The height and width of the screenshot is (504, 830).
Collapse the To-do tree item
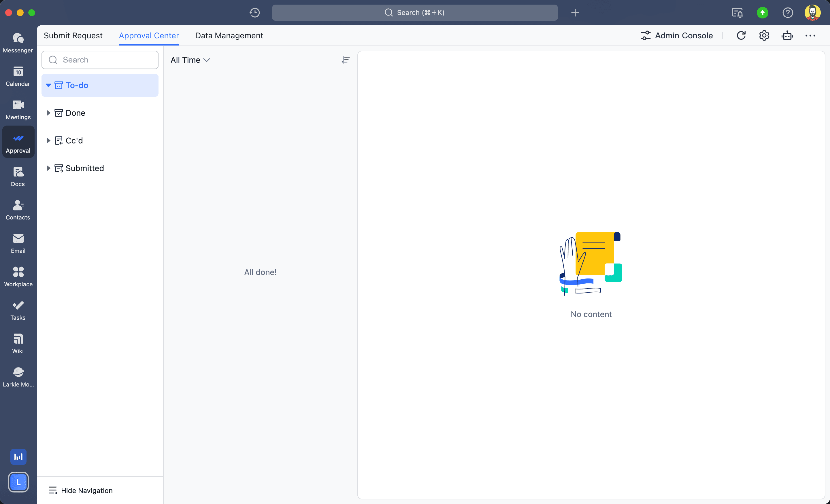[48, 85]
